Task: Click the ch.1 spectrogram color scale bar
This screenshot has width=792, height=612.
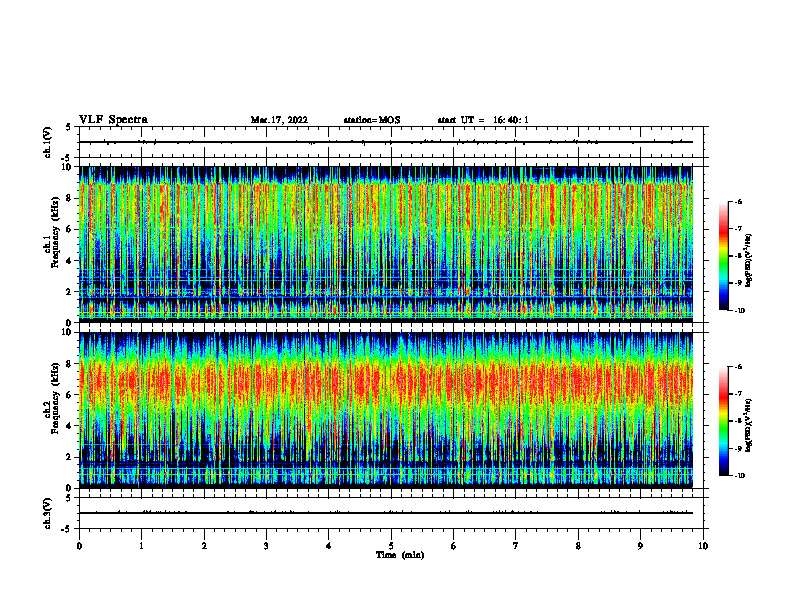Action: (x=724, y=256)
